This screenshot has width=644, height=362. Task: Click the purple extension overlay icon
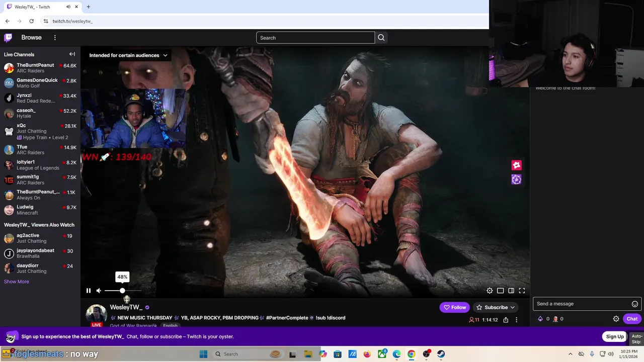coord(516,179)
